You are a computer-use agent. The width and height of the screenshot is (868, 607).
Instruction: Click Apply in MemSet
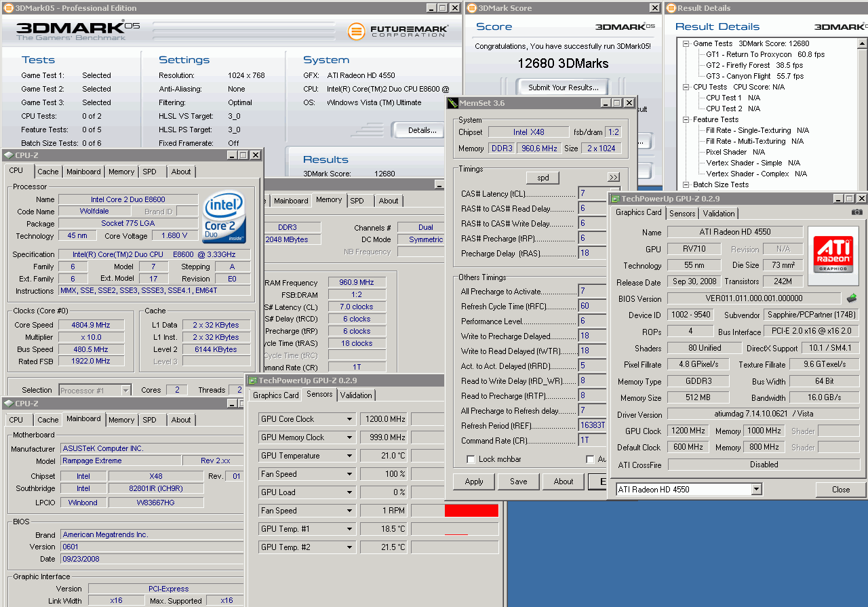pos(474,482)
